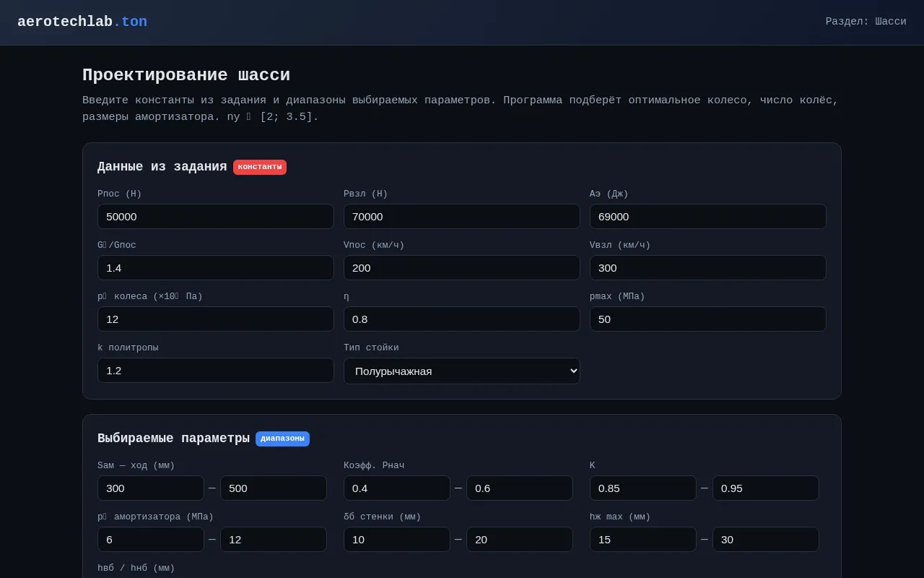
Task: Click the red константы badge
Action: (260, 167)
